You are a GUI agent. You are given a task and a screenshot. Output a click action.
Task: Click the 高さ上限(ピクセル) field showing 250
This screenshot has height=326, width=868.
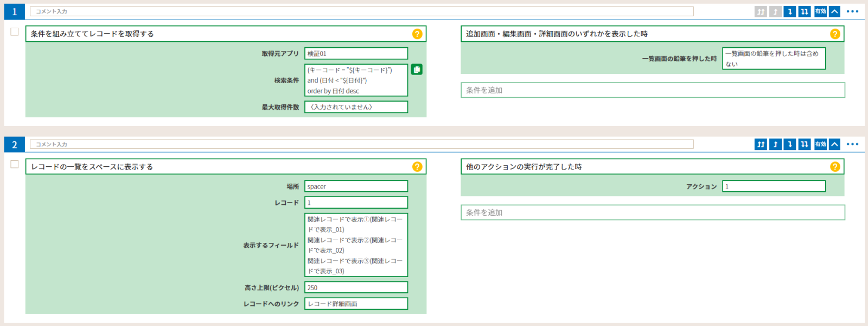pos(356,287)
